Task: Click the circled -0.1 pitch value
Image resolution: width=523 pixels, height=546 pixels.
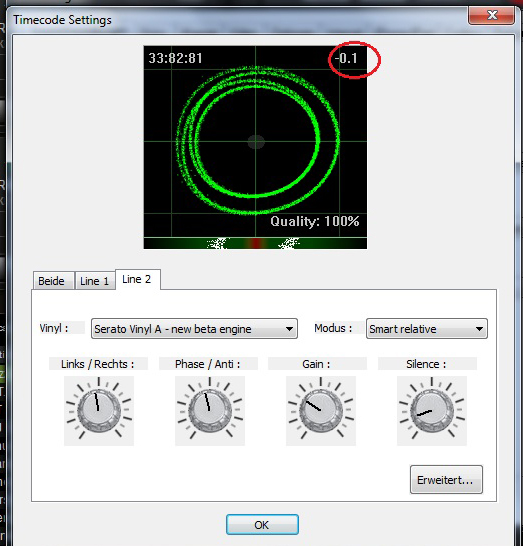Action: [x=346, y=58]
